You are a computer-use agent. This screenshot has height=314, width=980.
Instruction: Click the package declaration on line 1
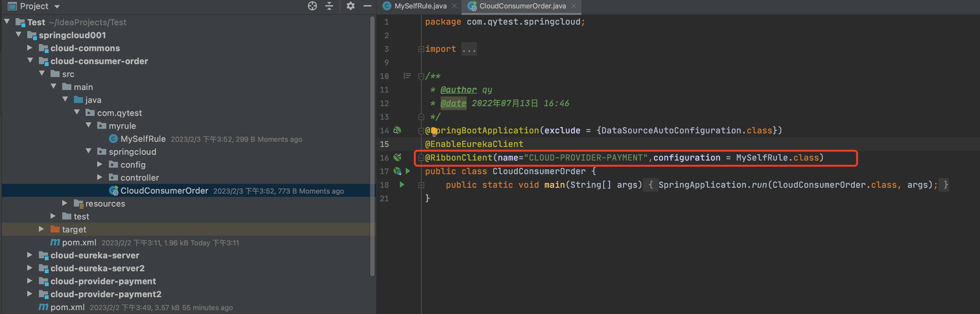[505, 22]
